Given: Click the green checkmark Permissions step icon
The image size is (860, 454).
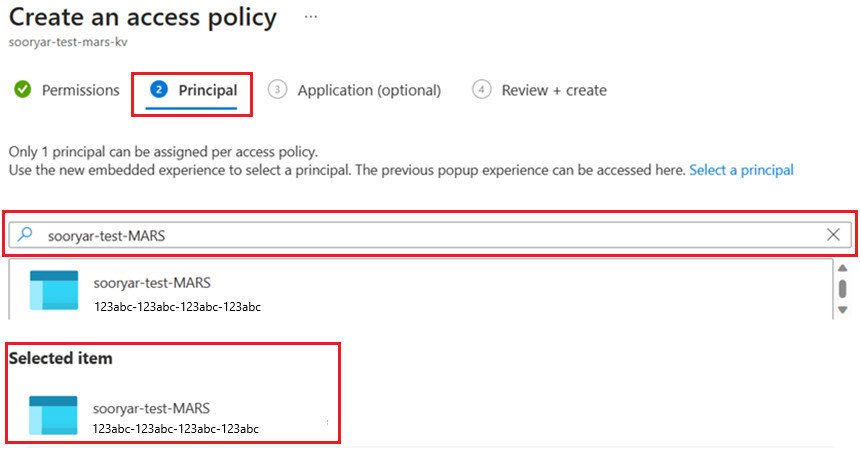Looking at the screenshot, I should point(22,90).
